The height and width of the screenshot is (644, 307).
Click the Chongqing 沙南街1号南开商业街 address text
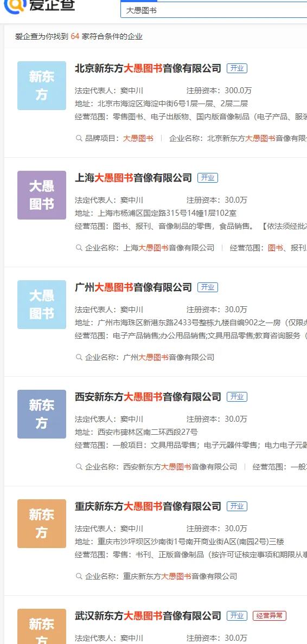[x=191, y=542]
